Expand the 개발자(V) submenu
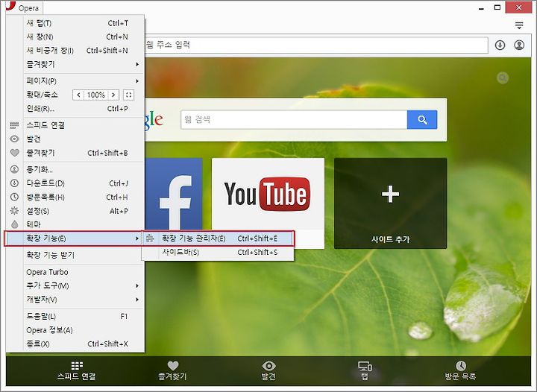This screenshot has height=392, width=537. pos(84,300)
